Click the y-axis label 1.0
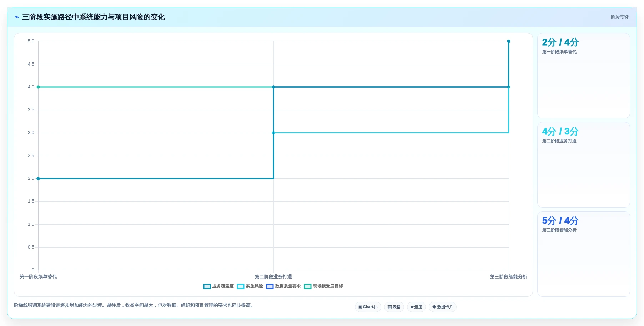 point(31,224)
